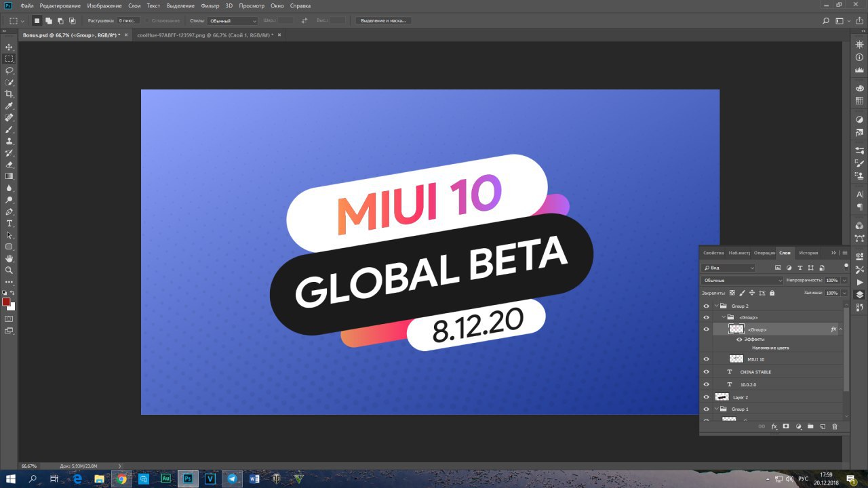Open the Непрозрачность opacity dropdown arrow

(844, 280)
